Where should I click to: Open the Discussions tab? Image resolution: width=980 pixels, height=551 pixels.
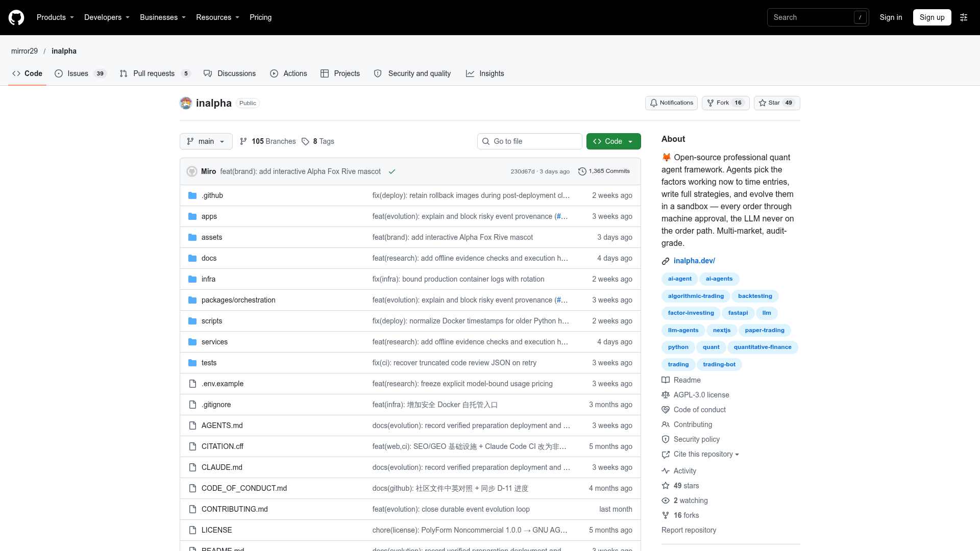click(230, 73)
